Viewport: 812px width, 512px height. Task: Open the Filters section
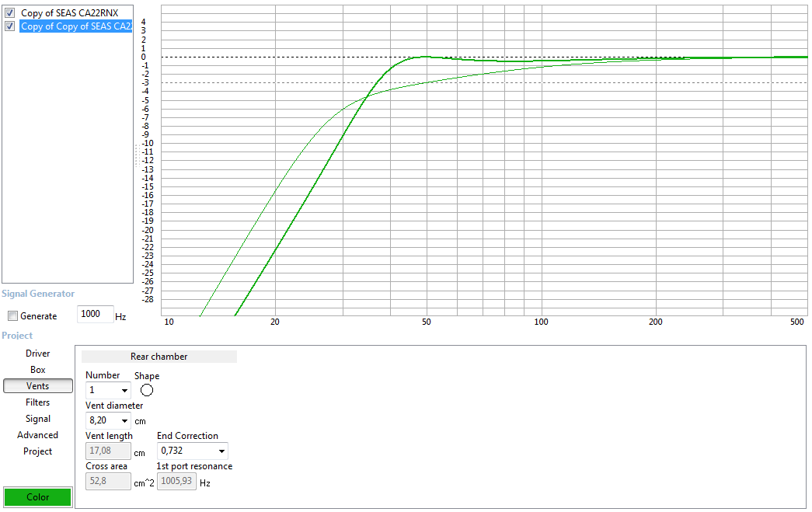coord(38,402)
